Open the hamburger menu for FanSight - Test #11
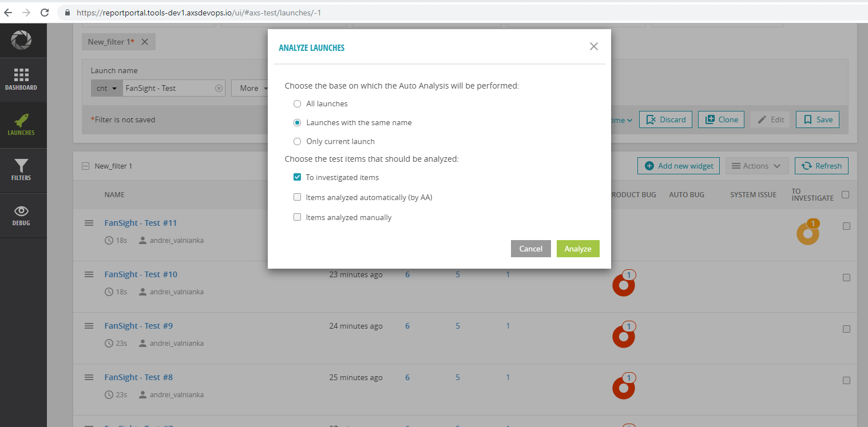Screen dimensions: 868x427 89,223
